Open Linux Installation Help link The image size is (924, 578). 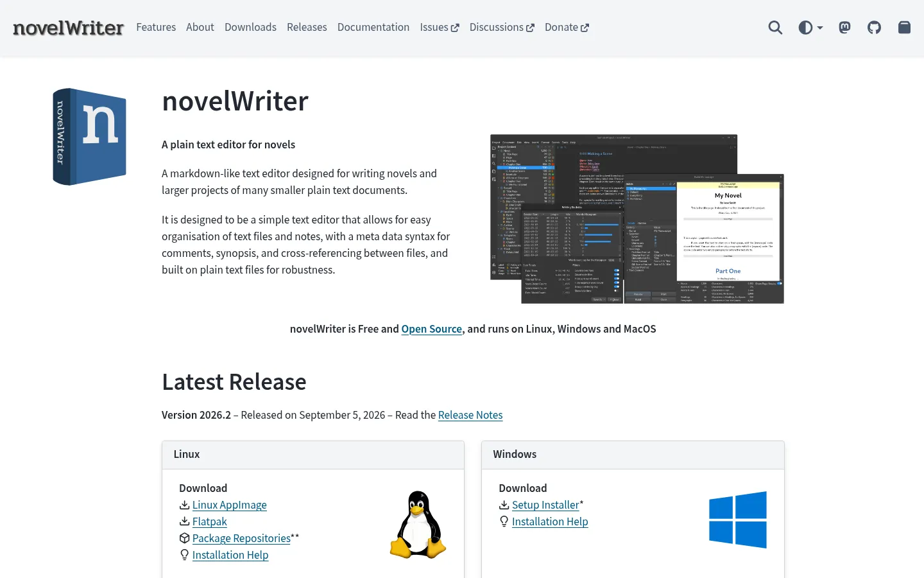230,555
